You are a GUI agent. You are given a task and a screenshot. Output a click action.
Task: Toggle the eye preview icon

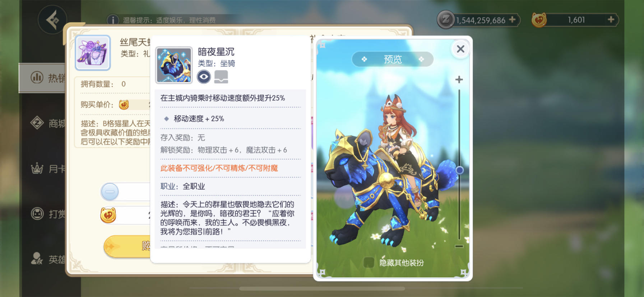click(x=204, y=77)
